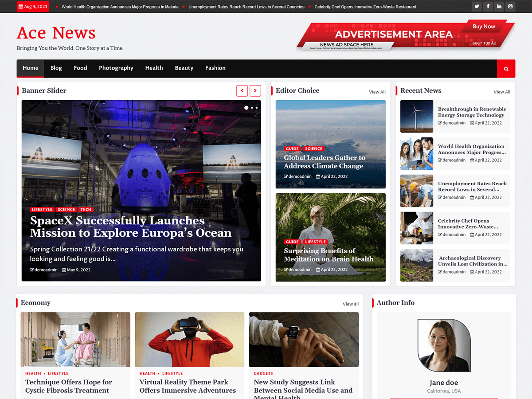Select the second slider pagination dot
Screen dimensions: 532x399
(x=252, y=107)
